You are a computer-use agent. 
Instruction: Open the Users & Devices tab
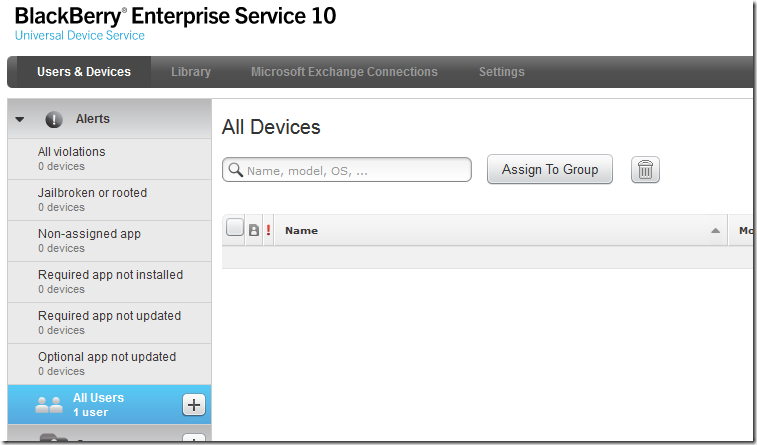(84, 72)
